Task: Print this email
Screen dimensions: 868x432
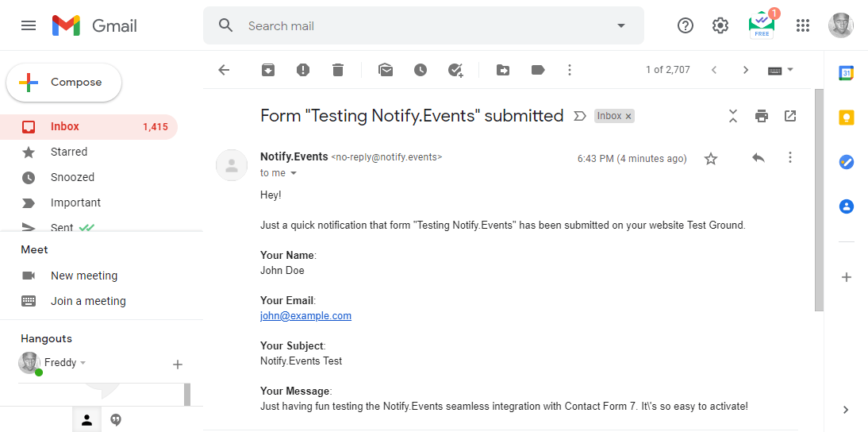Action: pyautogui.click(x=762, y=116)
